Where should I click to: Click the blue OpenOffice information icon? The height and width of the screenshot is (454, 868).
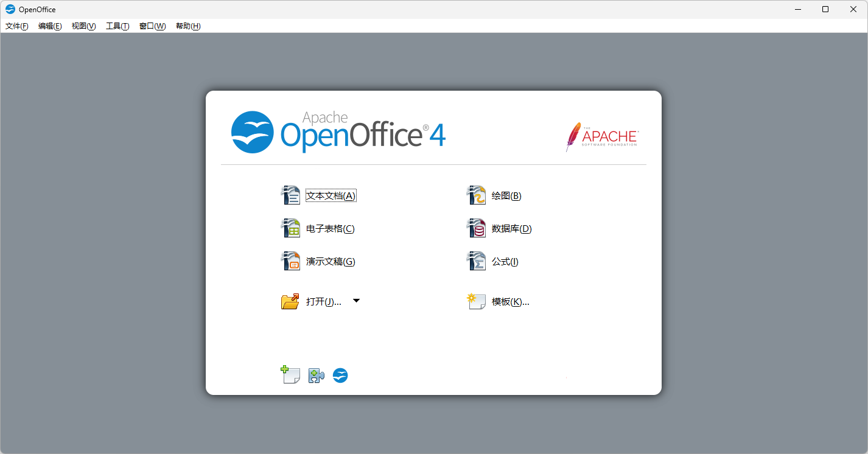point(340,375)
